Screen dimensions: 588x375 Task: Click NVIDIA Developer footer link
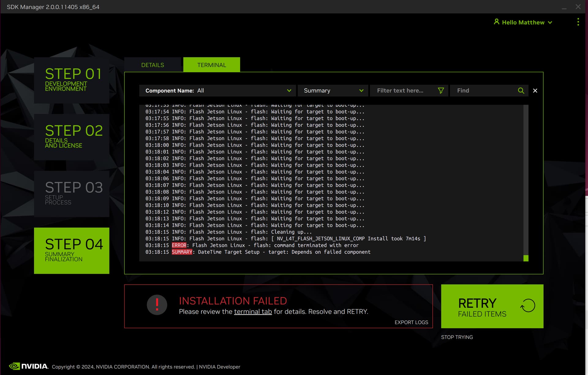[x=220, y=367]
